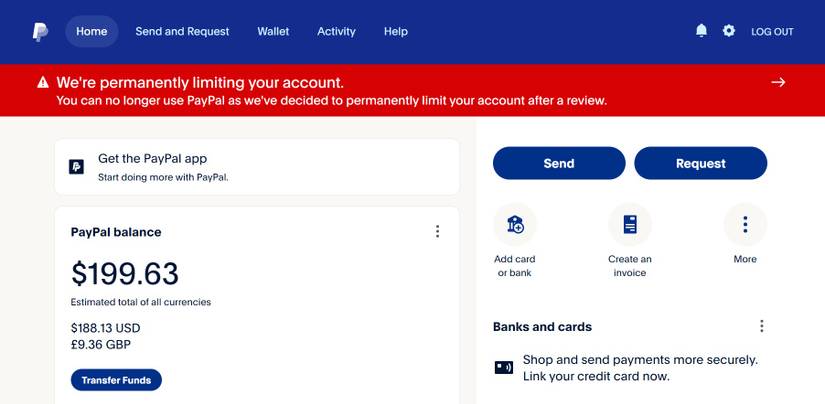Open PayPal balance options menu

click(437, 232)
